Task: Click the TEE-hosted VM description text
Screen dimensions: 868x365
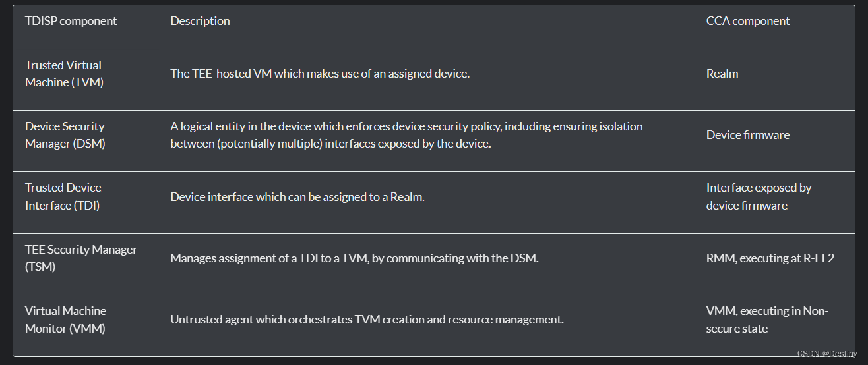Action: click(x=320, y=74)
